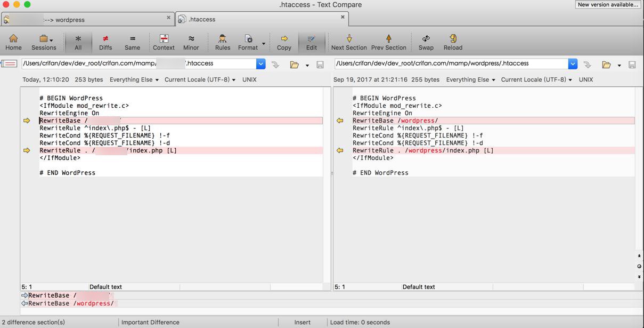Click right RewriteBase /wordpress/ copy-left arrow
This screenshot has width=644, height=328.
tap(340, 121)
